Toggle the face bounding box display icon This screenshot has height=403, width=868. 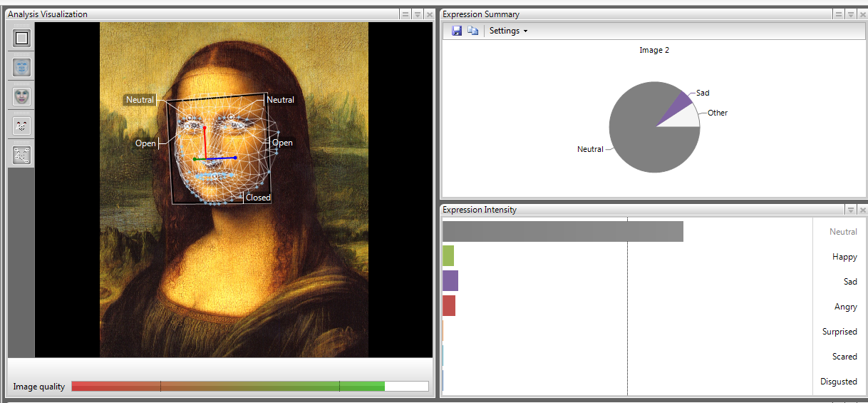tap(22, 39)
